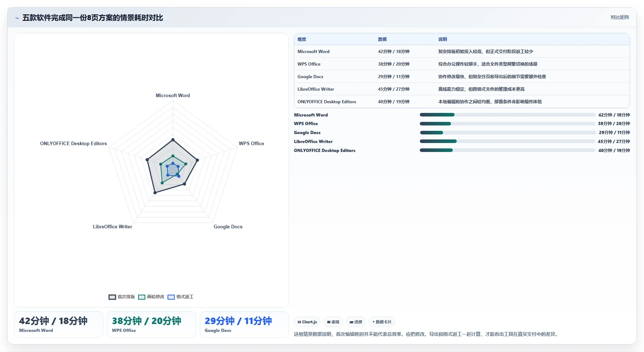Image resolution: width=644 pixels, height=352 pixels.
Task: Click the 进度 tag
Action: click(356, 322)
